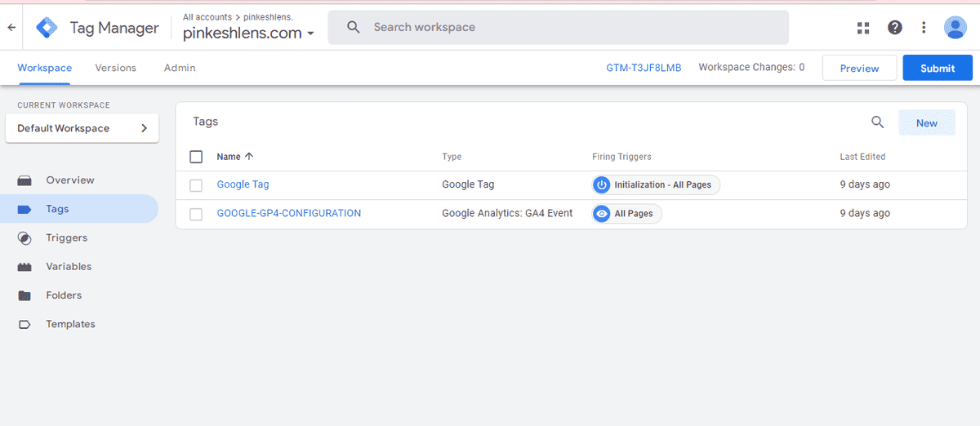Switch to the Versions tab
The width and height of the screenshot is (980, 426).
coord(115,68)
